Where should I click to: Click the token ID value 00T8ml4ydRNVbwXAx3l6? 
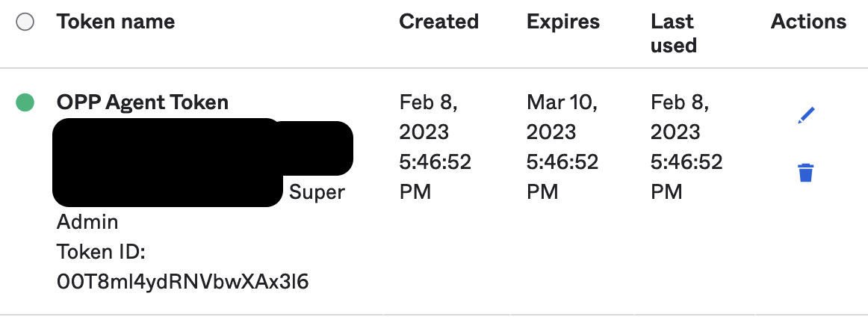[183, 282]
